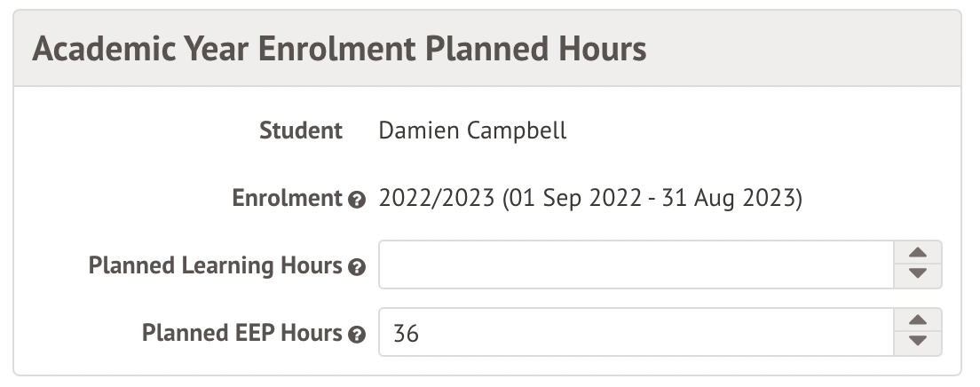Click the Student field label
Viewport: 980px width, 387px height.
[x=300, y=131]
